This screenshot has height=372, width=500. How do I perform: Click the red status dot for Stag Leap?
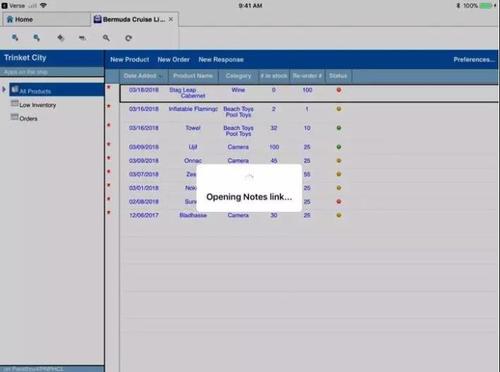tap(339, 90)
